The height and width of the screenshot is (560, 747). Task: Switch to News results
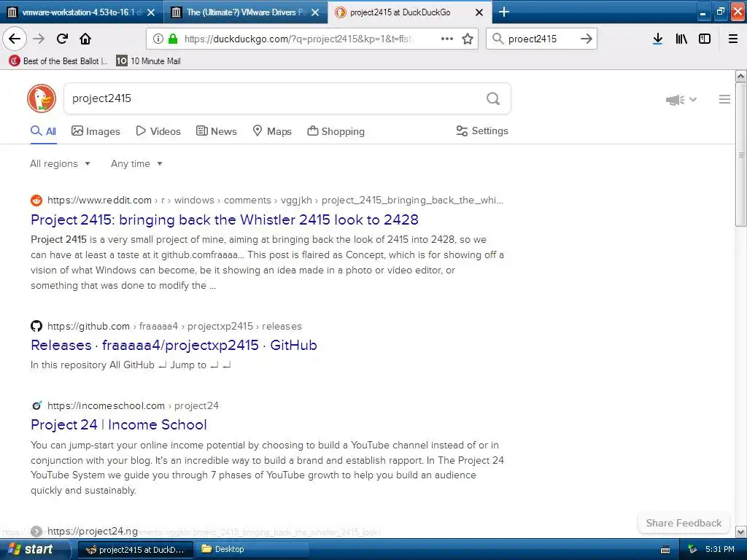pyautogui.click(x=216, y=131)
